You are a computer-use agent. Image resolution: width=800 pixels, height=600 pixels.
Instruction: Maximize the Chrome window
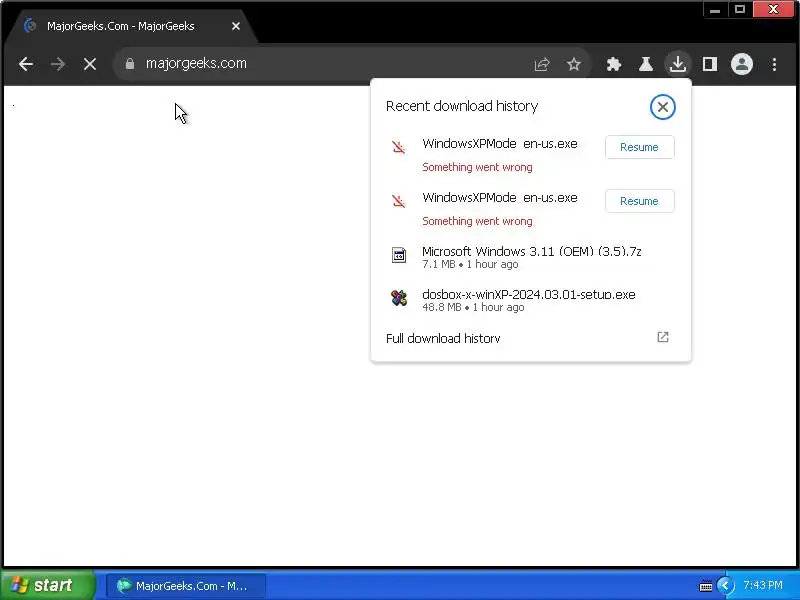click(x=740, y=10)
